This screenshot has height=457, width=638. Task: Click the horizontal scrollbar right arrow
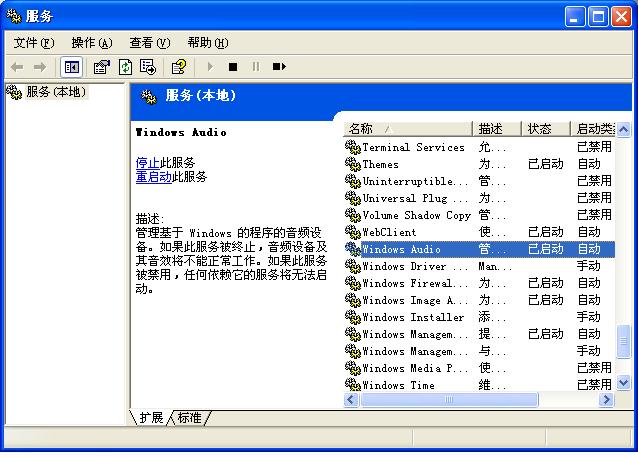[x=606, y=400]
